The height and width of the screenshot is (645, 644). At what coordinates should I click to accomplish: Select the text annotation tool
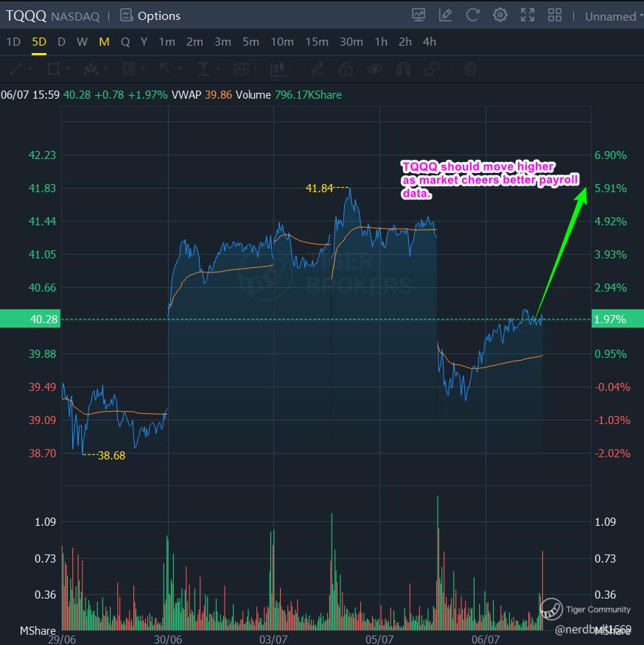pos(241,68)
